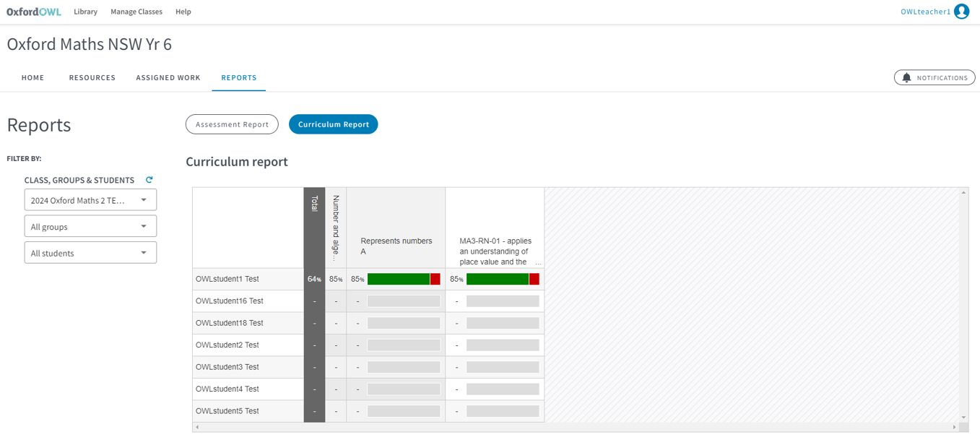Screen dimensions: 980x440
Task: Switch to the Home tab
Action: point(32,77)
